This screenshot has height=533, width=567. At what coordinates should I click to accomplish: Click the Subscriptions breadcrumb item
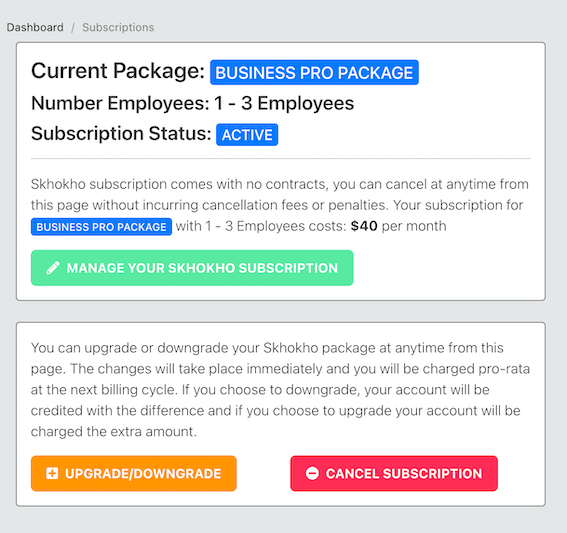(x=118, y=27)
